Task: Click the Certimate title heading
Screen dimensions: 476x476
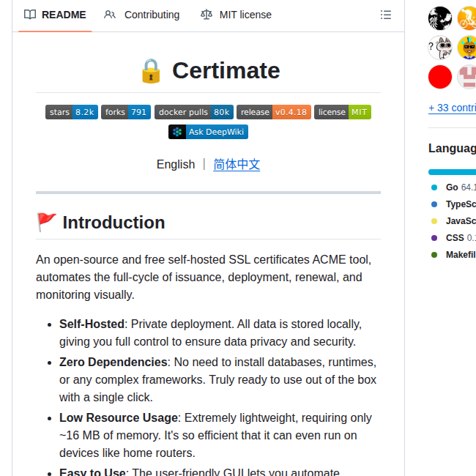Action: 226,70
